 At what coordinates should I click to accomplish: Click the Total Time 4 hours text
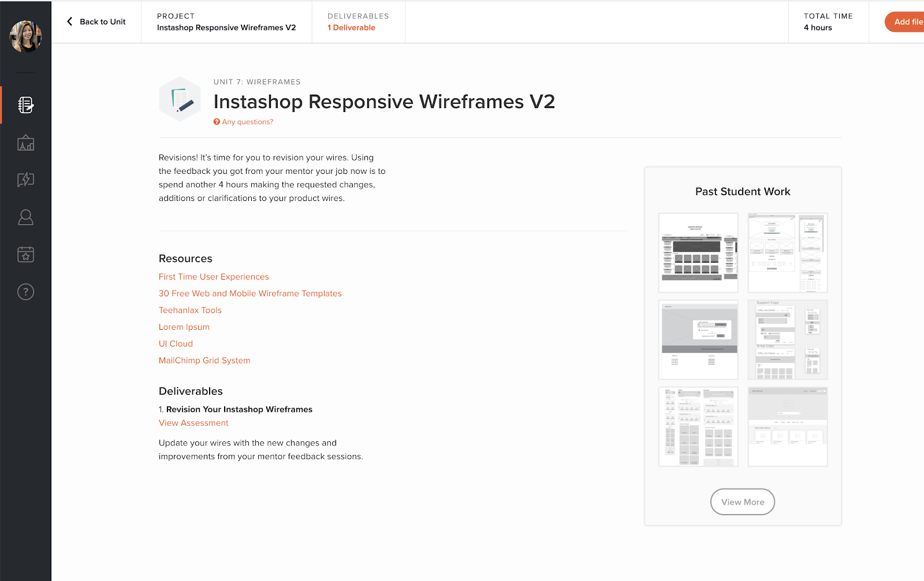828,22
